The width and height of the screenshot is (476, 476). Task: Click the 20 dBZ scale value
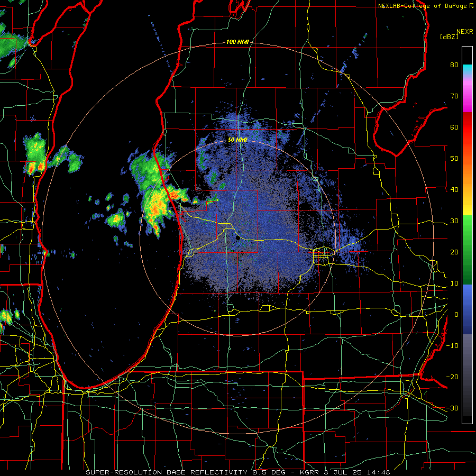(454, 252)
